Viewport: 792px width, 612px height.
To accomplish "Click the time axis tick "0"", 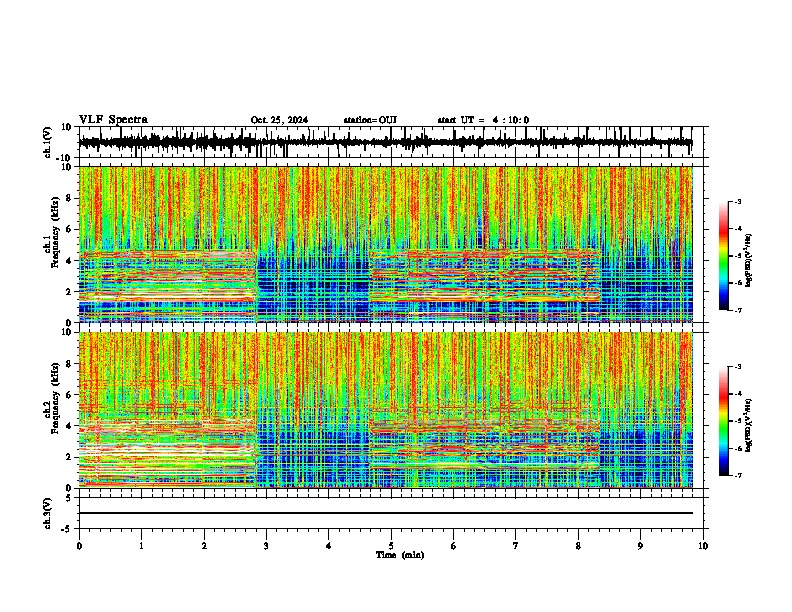I will 79,546.
